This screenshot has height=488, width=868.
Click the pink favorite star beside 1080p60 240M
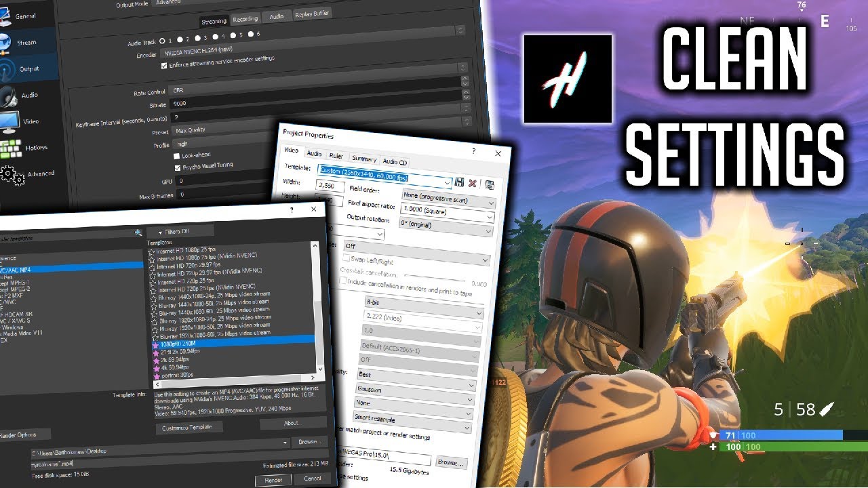click(156, 344)
